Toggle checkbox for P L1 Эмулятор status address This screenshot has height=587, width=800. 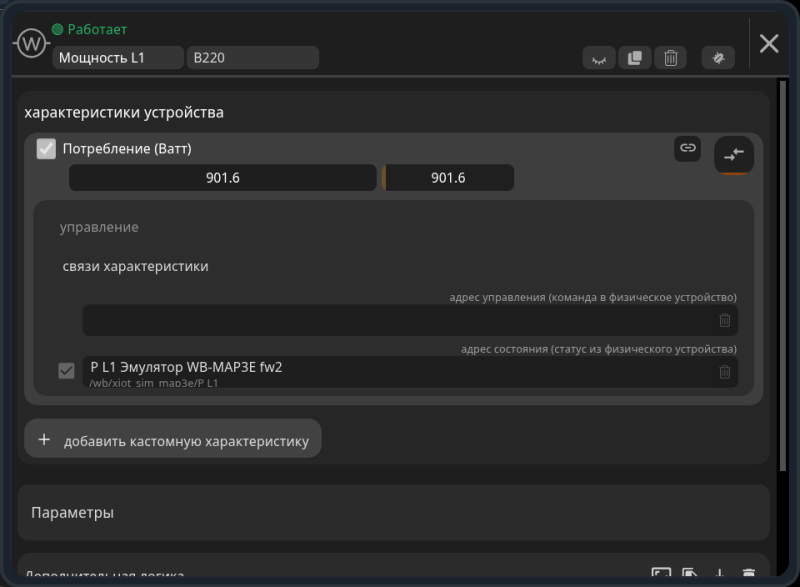click(x=66, y=371)
